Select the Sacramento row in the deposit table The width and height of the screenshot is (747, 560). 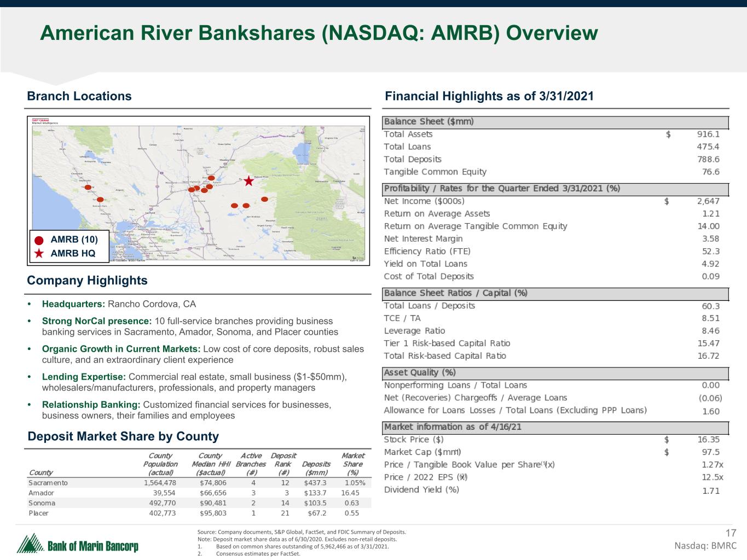point(197,483)
